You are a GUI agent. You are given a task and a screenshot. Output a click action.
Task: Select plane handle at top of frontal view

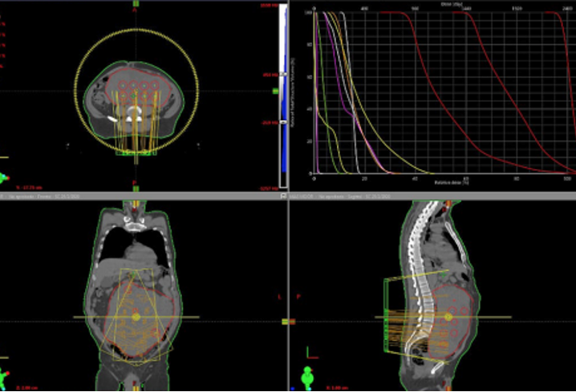point(136,204)
